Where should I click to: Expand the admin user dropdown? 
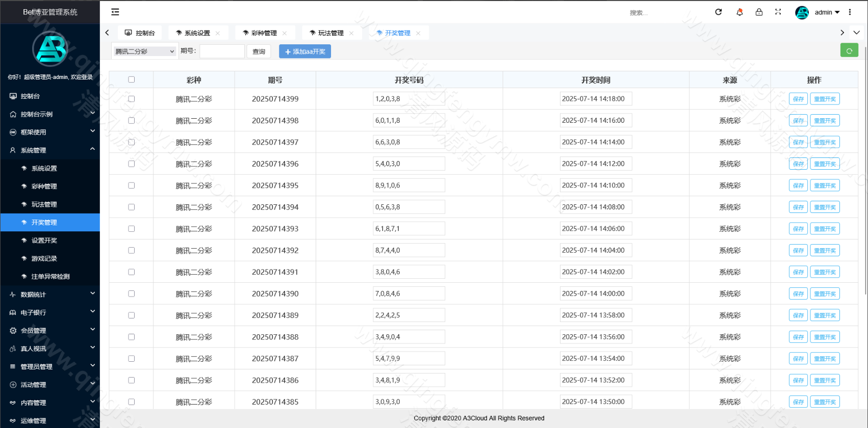click(827, 12)
